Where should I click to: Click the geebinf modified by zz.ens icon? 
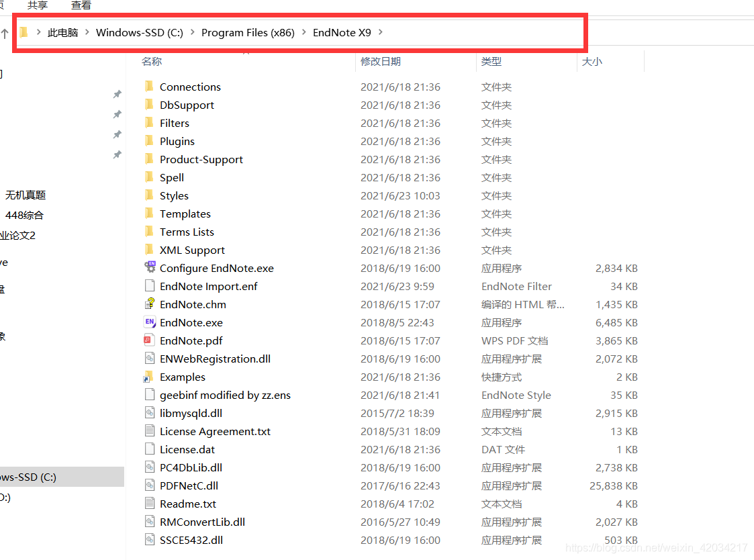pyautogui.click(x=150, y=395)
